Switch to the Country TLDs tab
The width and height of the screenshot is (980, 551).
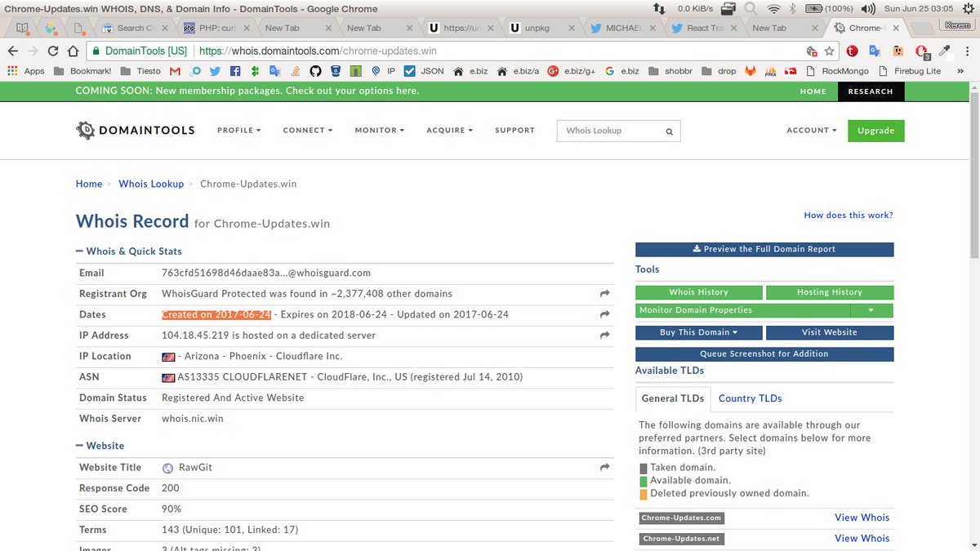tap(750, 398)
